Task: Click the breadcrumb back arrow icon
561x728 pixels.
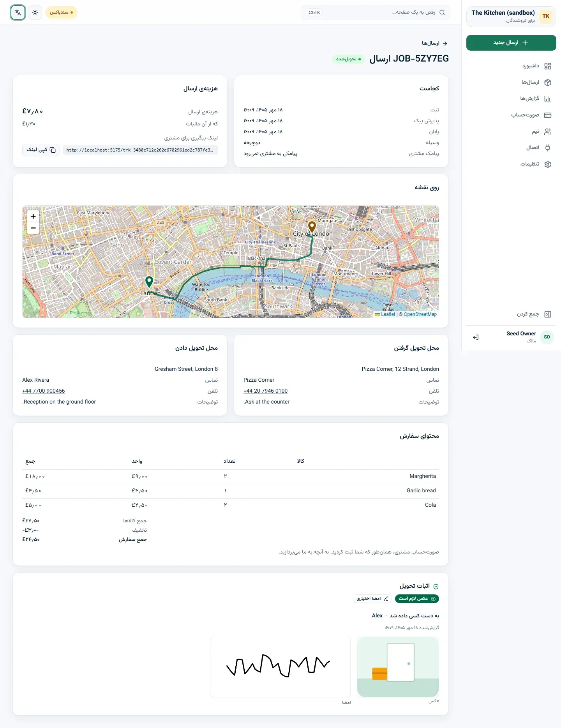Action: click(445, 44)
